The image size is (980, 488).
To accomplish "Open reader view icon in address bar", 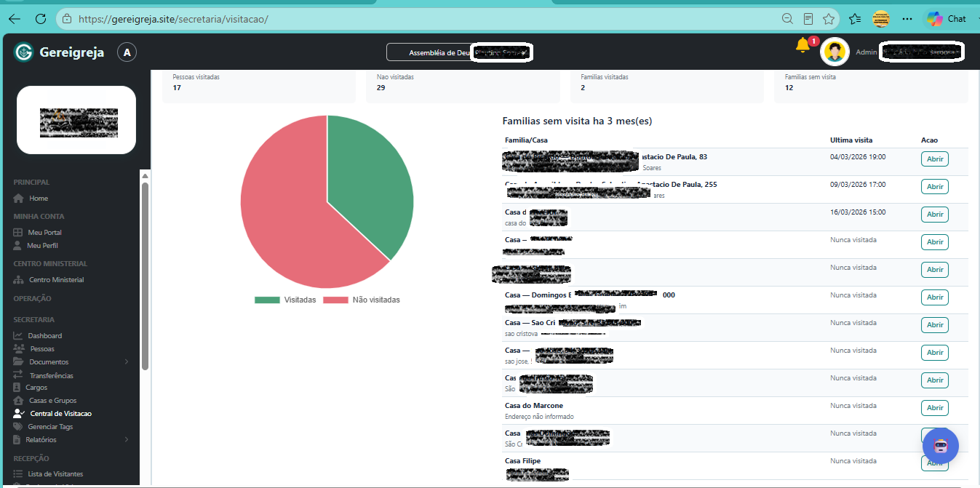I will (808, 19).
